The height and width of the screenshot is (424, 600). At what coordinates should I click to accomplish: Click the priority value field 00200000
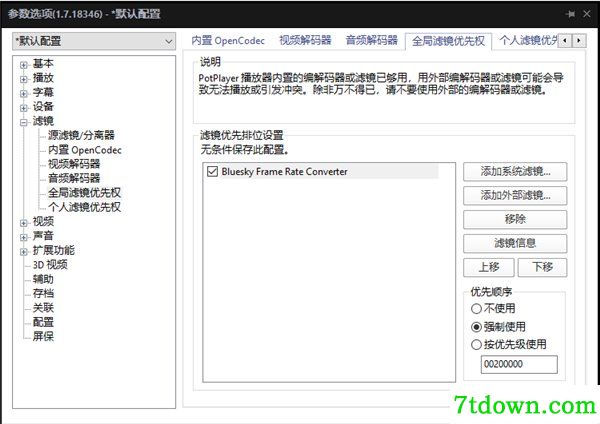coord(519,364)
